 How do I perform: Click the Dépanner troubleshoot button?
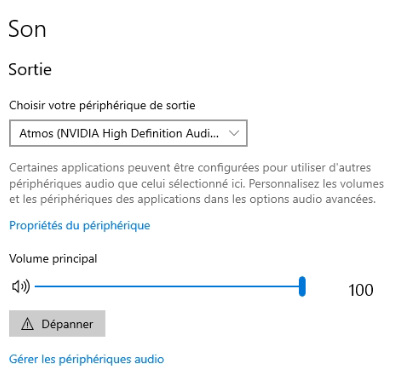click(x=57, y=324)
